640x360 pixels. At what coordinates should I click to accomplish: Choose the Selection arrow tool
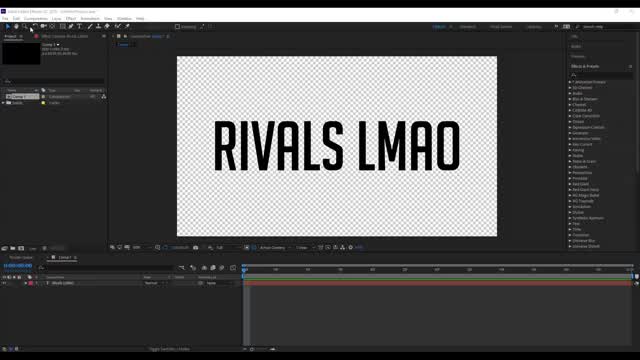(x=8, y=26)
